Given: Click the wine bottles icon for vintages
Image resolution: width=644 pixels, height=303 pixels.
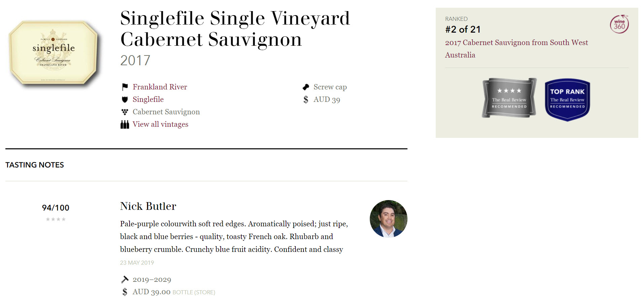Looking at the screenshot, I should tap(125, 124).
